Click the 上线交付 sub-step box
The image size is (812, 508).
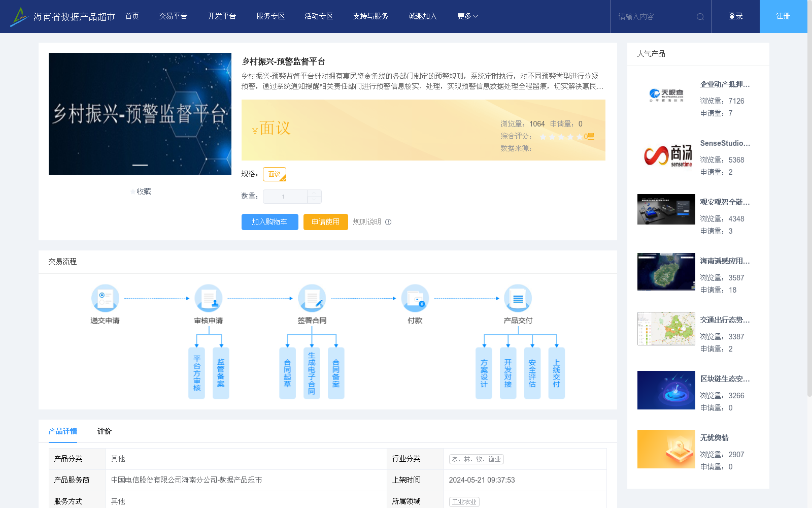click(557, 373)
